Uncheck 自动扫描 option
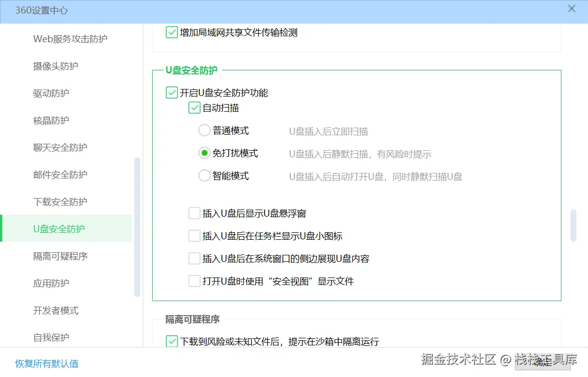 click(194, 108)
